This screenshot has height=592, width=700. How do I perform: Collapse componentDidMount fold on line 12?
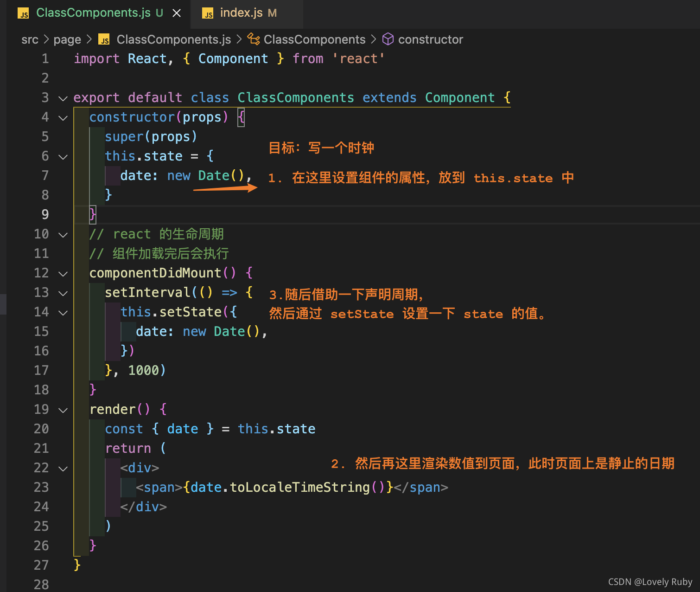(x=63, y=273)
